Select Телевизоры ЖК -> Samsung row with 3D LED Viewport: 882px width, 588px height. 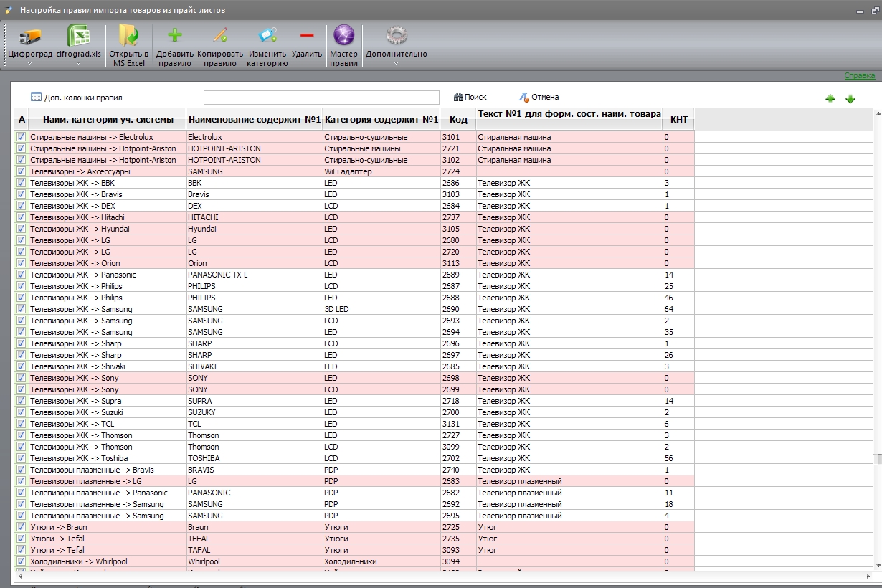click(354, 309)
